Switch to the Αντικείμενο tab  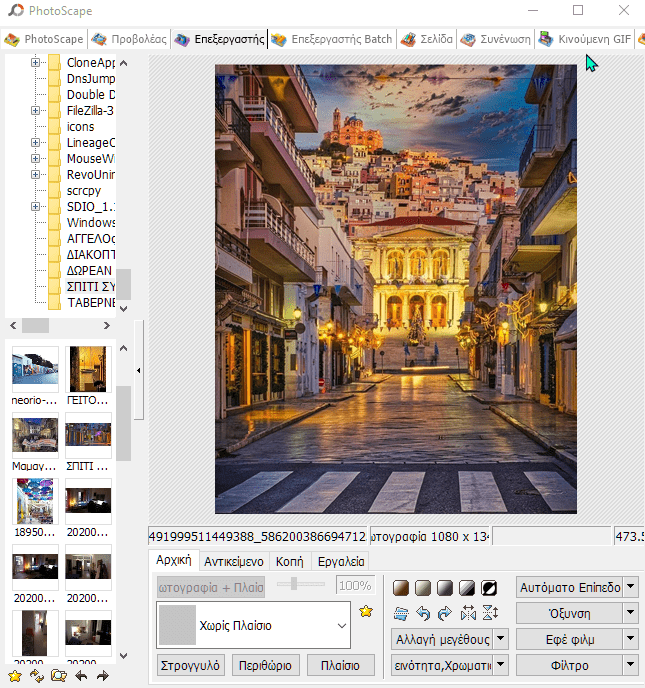234,562
